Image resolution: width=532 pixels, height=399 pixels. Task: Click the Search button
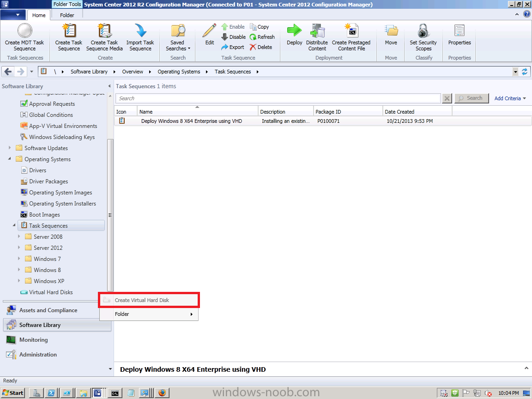click(471, 98)
